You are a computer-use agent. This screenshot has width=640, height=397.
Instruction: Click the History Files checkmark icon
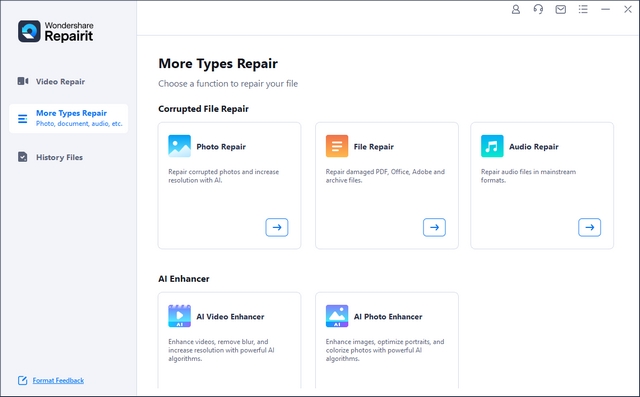(x=22, y=157)
